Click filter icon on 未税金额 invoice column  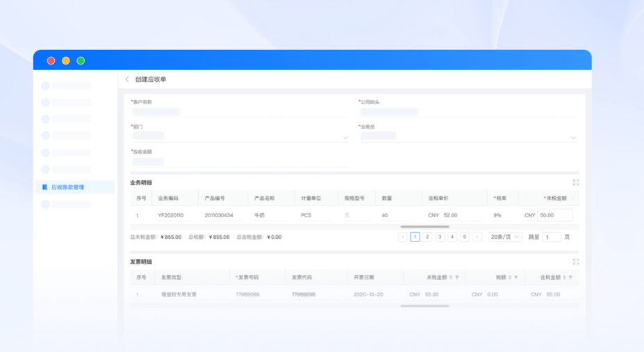(457, 278)
